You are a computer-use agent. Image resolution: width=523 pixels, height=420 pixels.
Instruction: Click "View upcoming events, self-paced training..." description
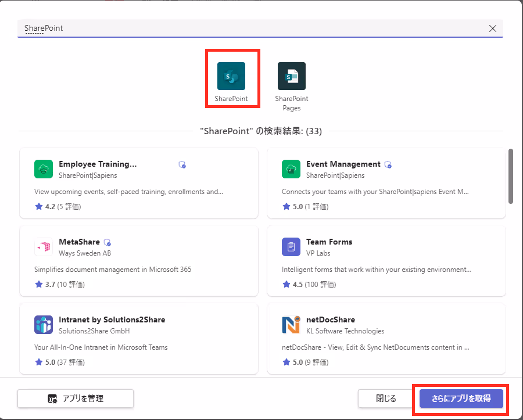pyautogui.click(x=128, y=192)
